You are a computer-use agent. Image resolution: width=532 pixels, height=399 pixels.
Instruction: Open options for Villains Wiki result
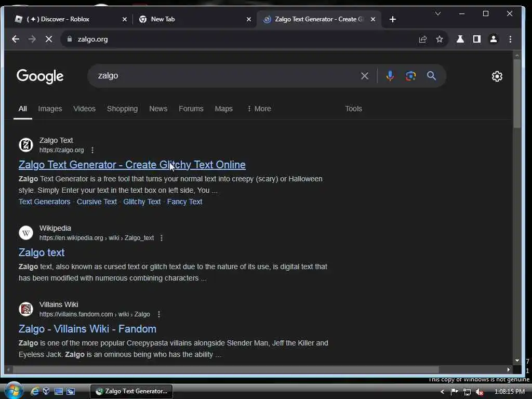[x=159, y=314]
